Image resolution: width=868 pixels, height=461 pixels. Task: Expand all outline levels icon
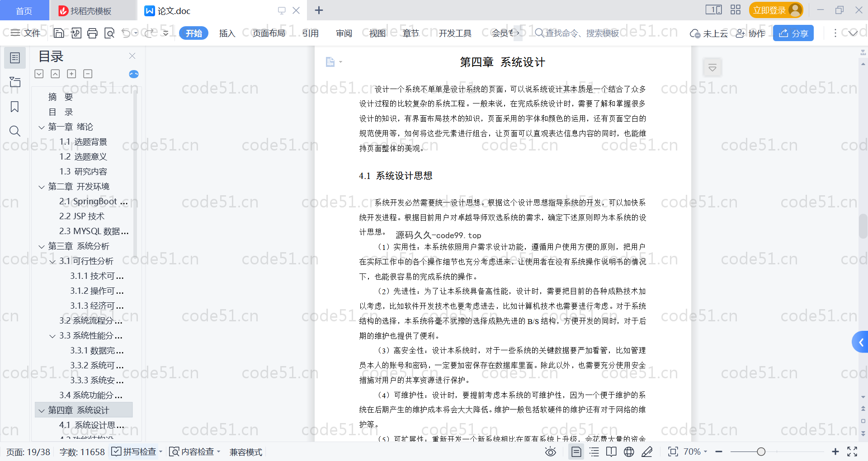coord(39,74)
